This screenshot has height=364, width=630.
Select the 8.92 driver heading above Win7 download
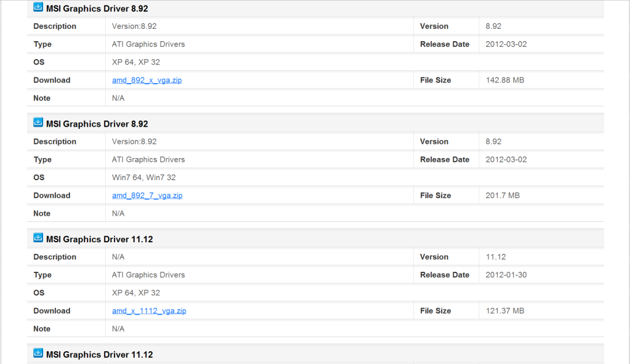[x=97, y=124]
